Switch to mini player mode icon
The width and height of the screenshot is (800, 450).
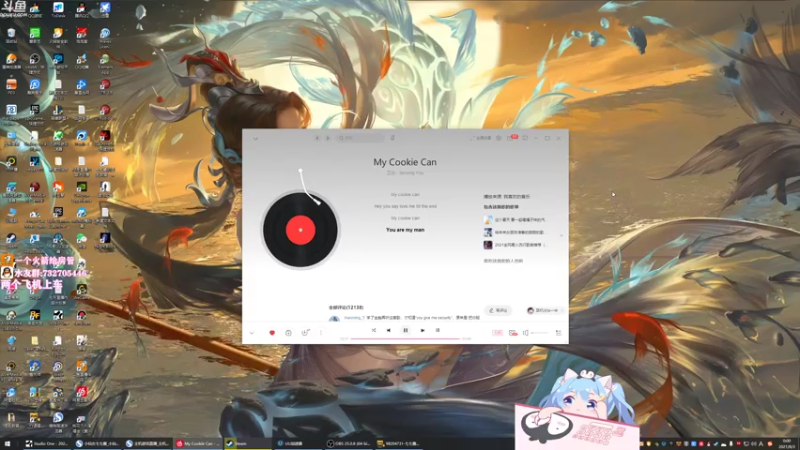525,138
